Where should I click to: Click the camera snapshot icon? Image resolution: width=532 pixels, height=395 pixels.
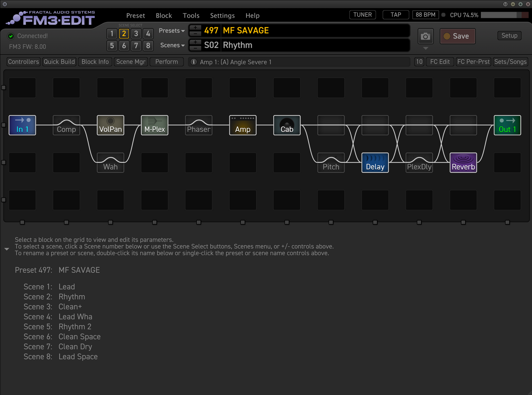[426, 36]
